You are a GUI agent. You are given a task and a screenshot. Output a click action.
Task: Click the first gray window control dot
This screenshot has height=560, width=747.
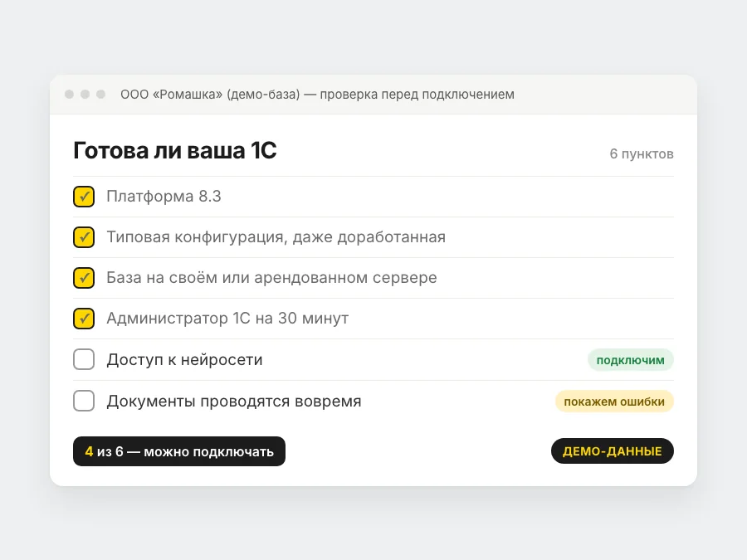[x=69, y=95]
